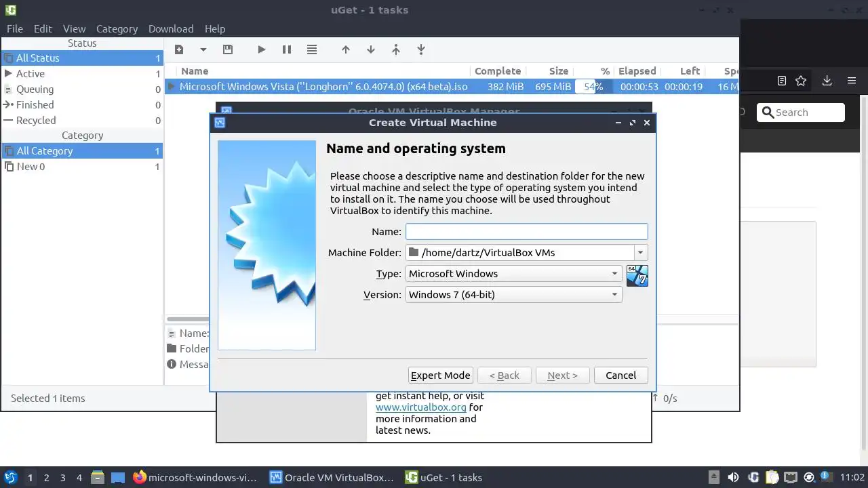Image resolution: width=868 pixels, height=488 pixels.
Task: Open the Type dropdown showing Microsoft Windows
Action: 514,274
